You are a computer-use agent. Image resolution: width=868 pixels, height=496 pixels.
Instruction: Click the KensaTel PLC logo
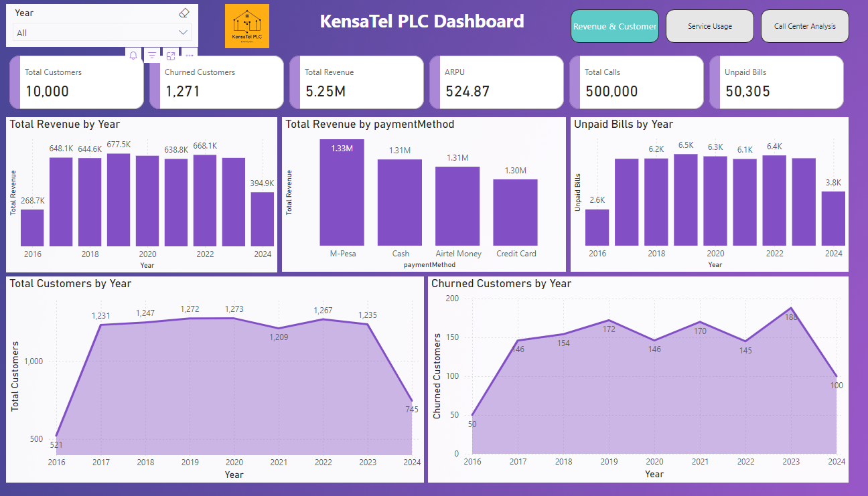point(247,27)
